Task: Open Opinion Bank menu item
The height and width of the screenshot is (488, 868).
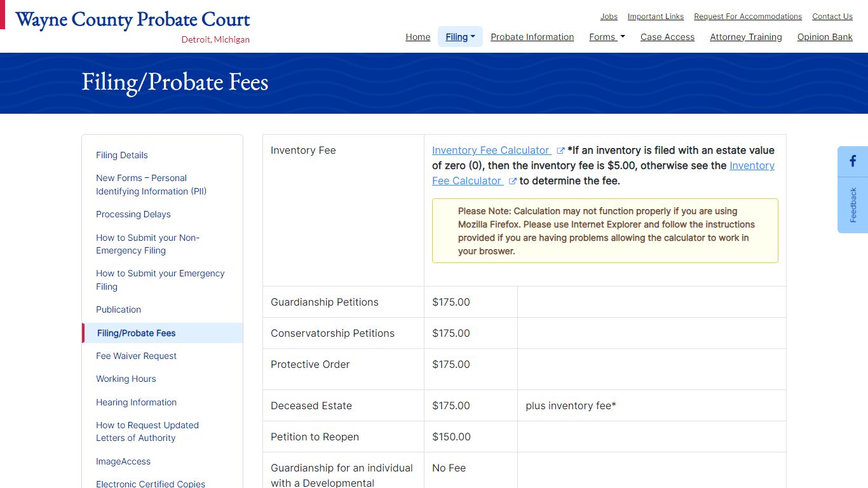Action: (x=825, y=37)
